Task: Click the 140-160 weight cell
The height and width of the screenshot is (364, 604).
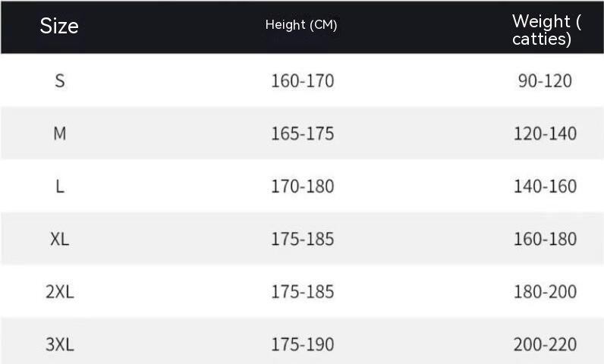Action: pos(545,187)
